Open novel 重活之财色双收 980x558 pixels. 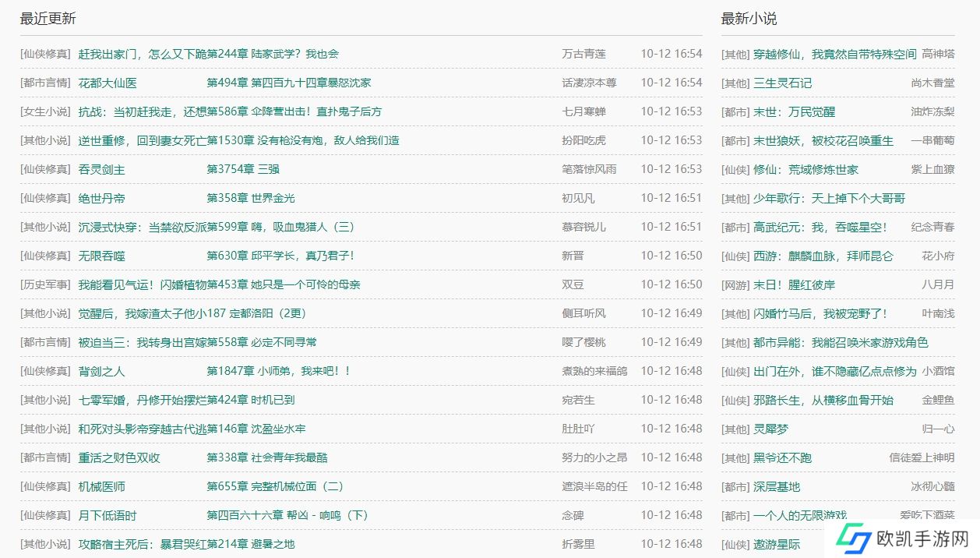119,457
